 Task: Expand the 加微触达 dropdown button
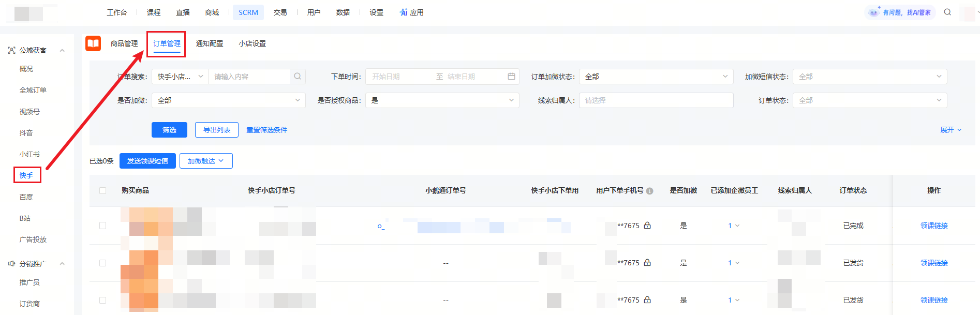pyautogui.click(x=206, y=161)
